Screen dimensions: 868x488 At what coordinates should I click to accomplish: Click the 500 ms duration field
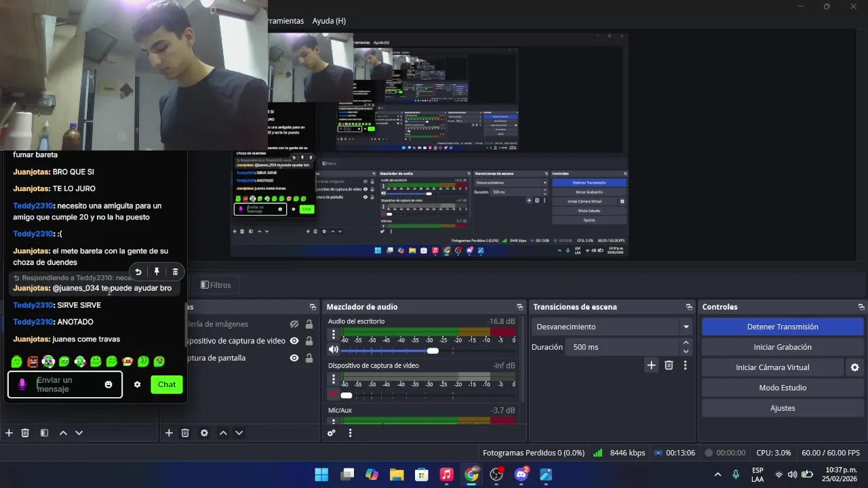[x=623, y=347]
